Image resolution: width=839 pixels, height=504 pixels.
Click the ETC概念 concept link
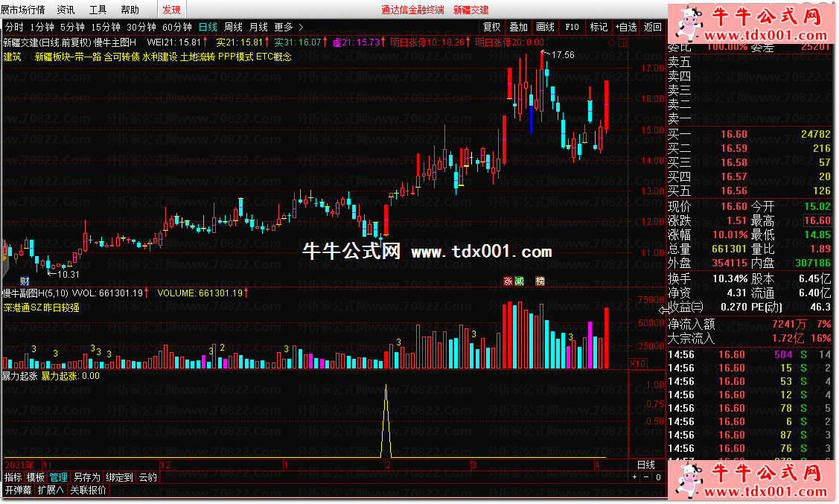click(273, 57)
